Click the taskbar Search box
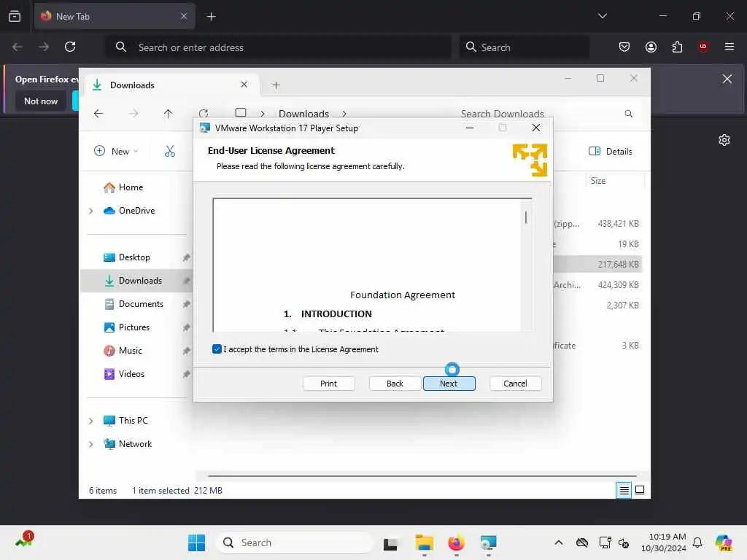 [294, 542]
